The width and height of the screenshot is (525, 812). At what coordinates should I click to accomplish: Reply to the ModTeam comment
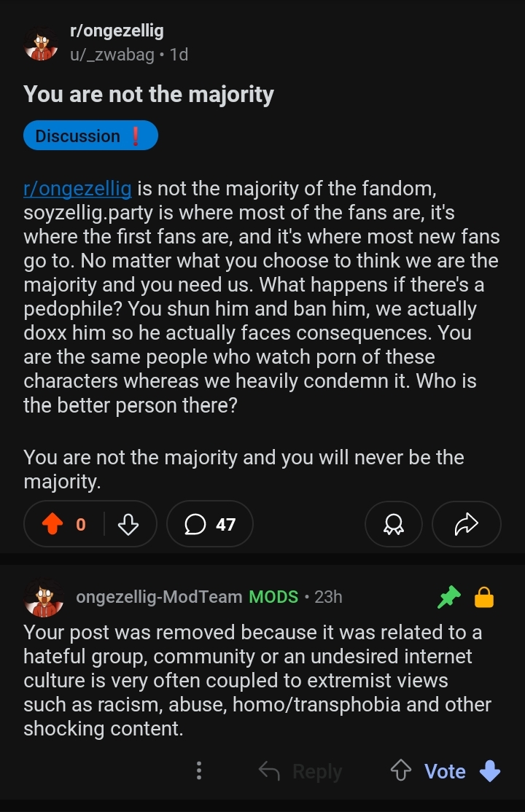coord(300,771)
